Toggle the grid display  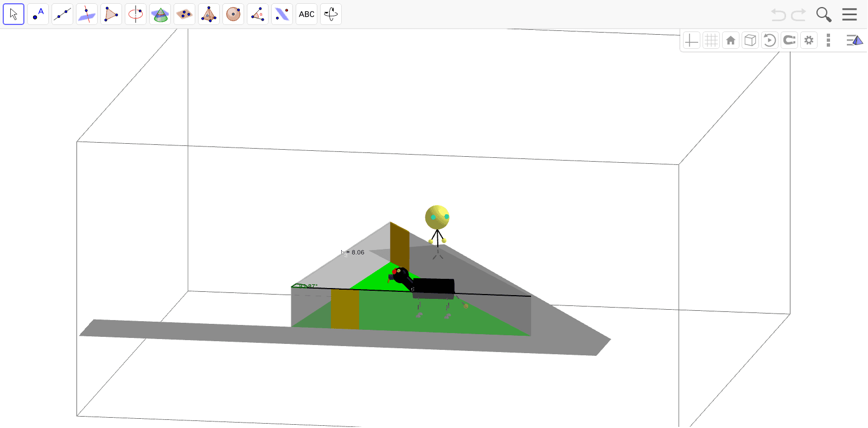711,40
